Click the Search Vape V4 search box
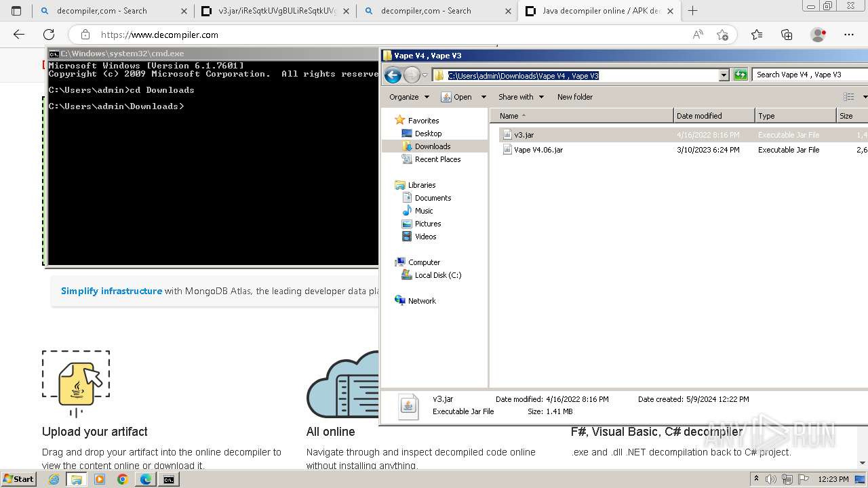Image resolution: width=868 pixels, height=488 pixels. (x=810, y=75)
